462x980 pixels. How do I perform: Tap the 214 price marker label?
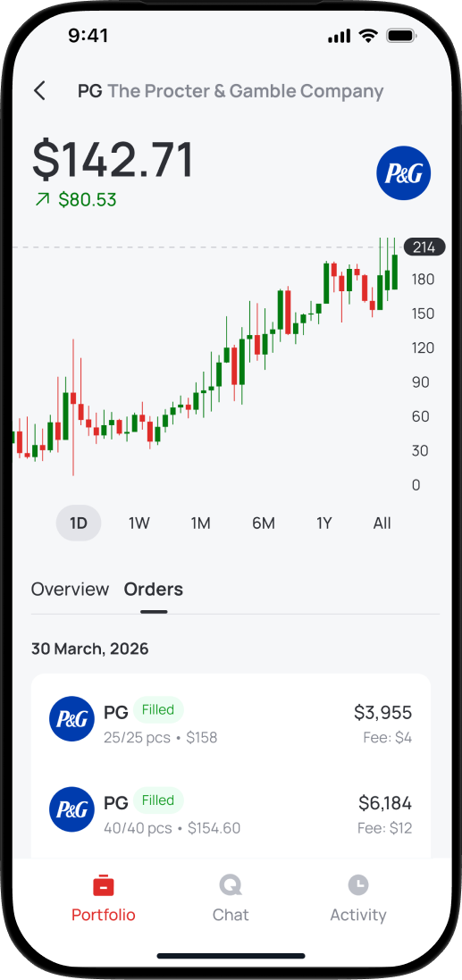click(x=424, y=247)
